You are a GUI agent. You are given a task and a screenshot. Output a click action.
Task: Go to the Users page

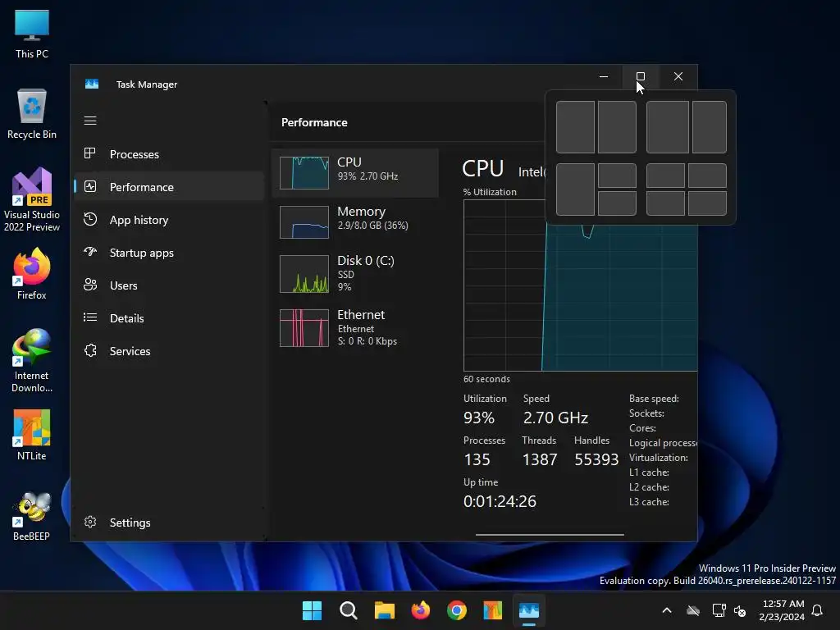(x=169, y=285)
